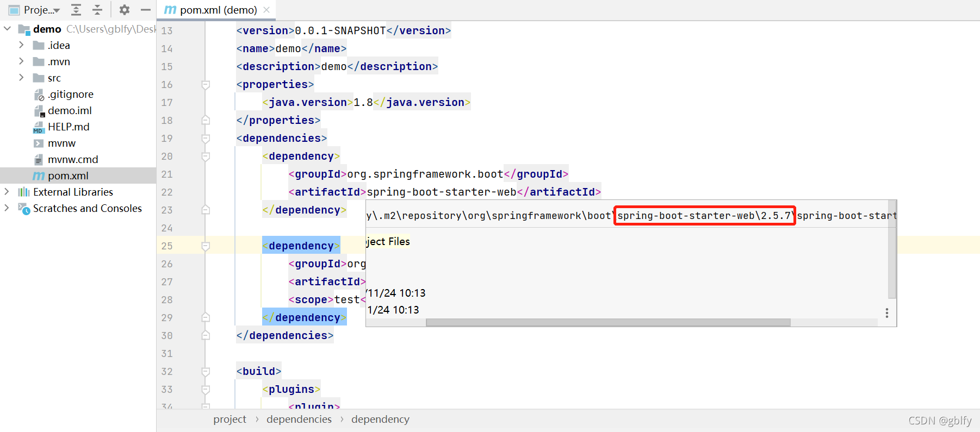Click the name tag on line 14

256,48
